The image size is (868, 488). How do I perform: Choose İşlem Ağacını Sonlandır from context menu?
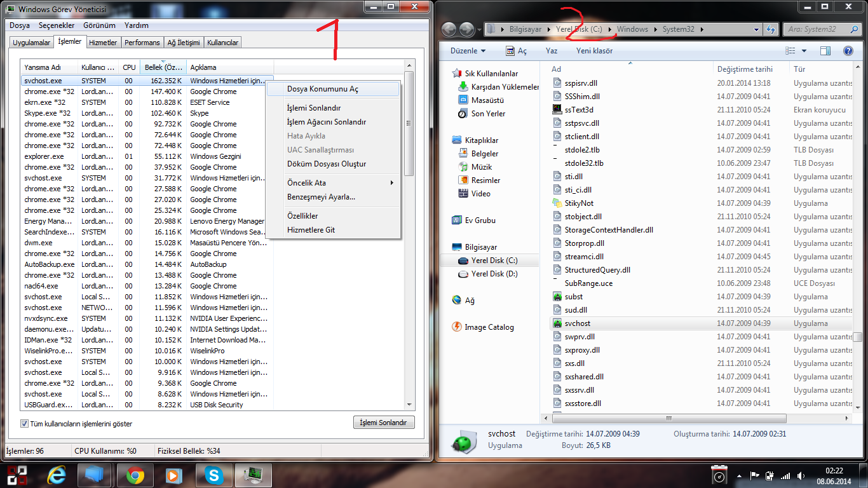pos(333,122)
